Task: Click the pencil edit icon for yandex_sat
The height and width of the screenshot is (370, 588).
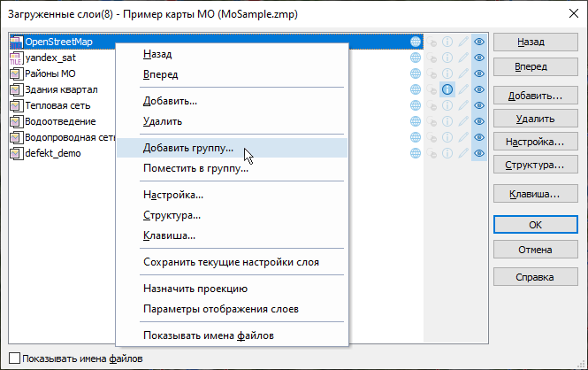Action: tap(463, 58)
